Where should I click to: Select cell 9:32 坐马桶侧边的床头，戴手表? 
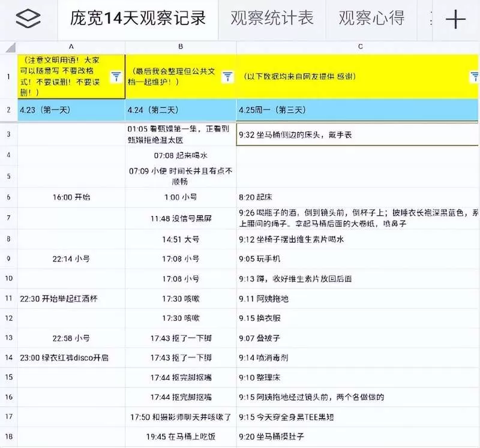(358, 134)
